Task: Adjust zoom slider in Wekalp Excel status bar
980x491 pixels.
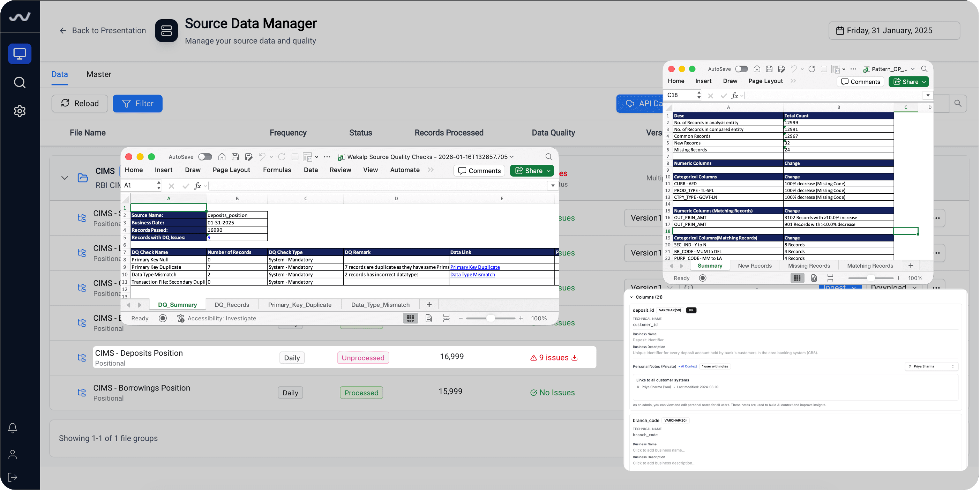Action: [x=491, y=318]
